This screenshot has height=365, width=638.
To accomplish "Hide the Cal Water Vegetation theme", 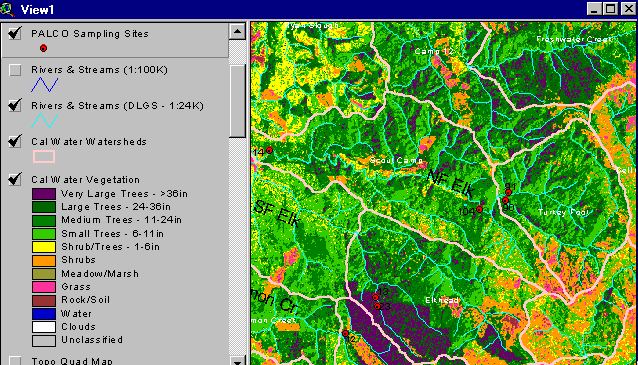I will [15, 179].
